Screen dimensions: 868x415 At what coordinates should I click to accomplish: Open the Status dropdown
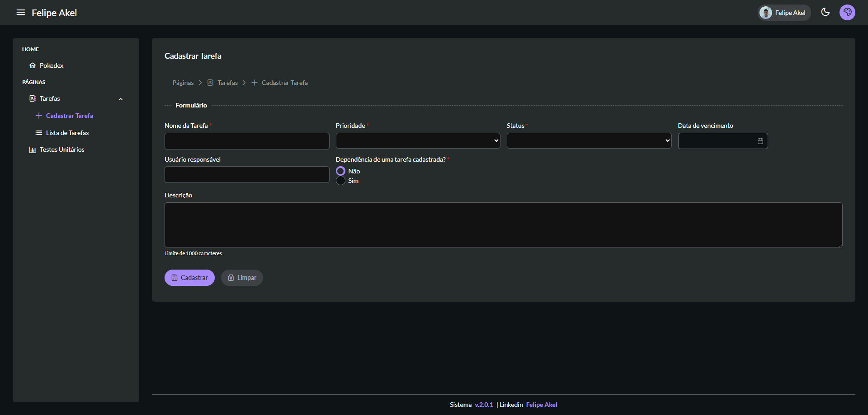(x=589, y=141)
